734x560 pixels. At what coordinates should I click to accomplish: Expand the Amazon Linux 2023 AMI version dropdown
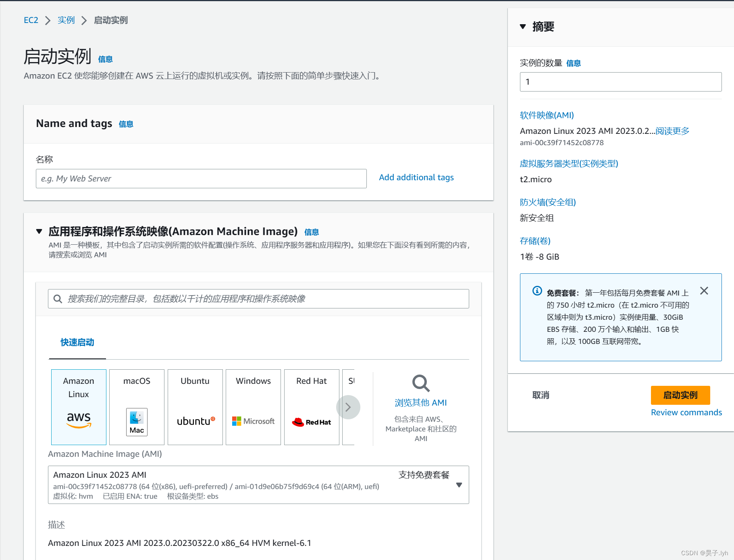(x=459, y=485)
